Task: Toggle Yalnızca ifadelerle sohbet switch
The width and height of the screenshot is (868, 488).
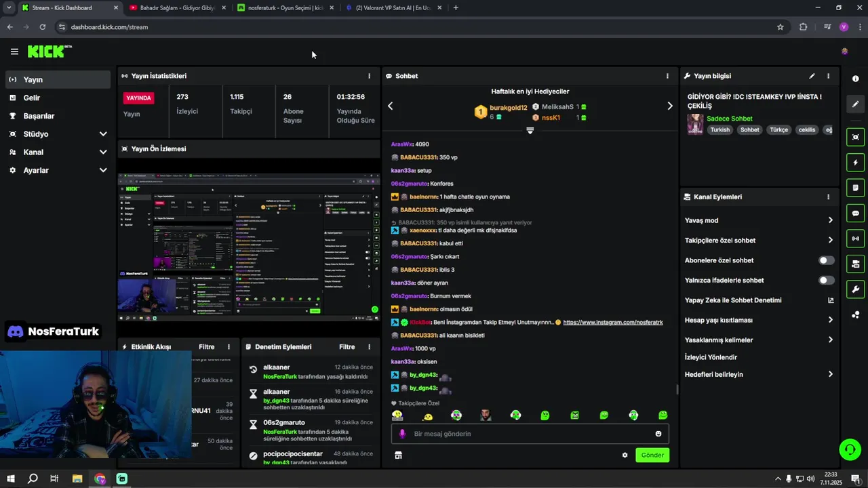Action: [826, 281]
